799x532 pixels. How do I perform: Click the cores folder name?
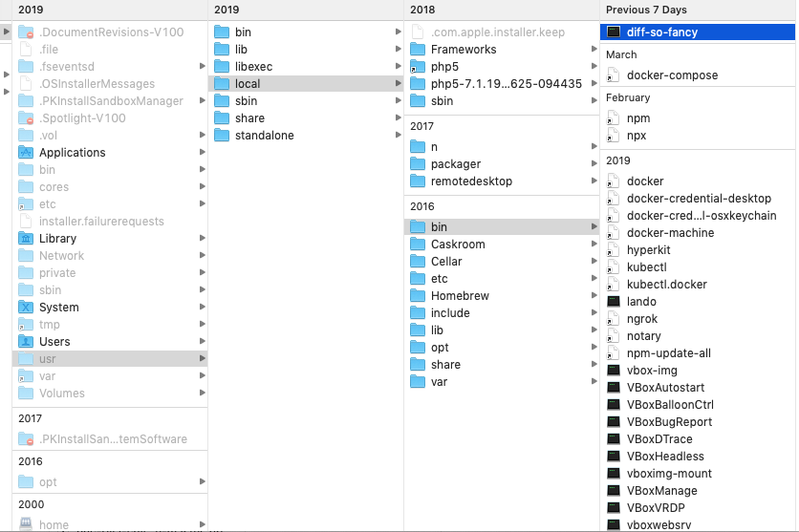[x=54, y=187]
